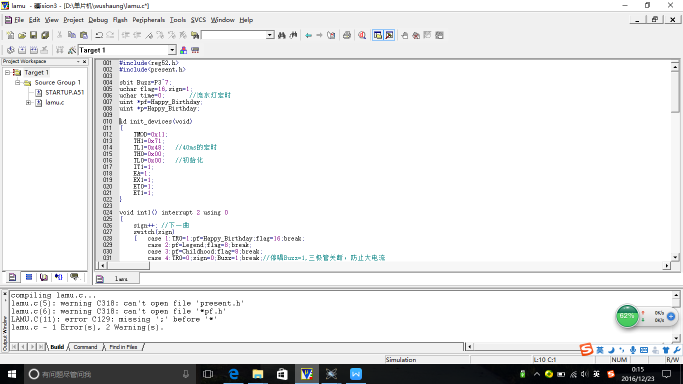Click Task View button on taskbar
The width and height of the screenshot is (683, 384).
point(208,374)
